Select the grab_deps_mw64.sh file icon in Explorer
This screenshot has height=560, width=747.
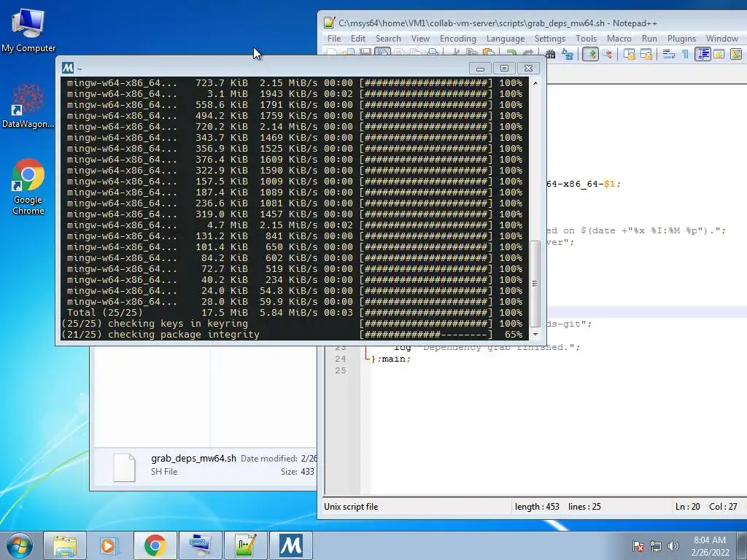[x=124, y=467]
